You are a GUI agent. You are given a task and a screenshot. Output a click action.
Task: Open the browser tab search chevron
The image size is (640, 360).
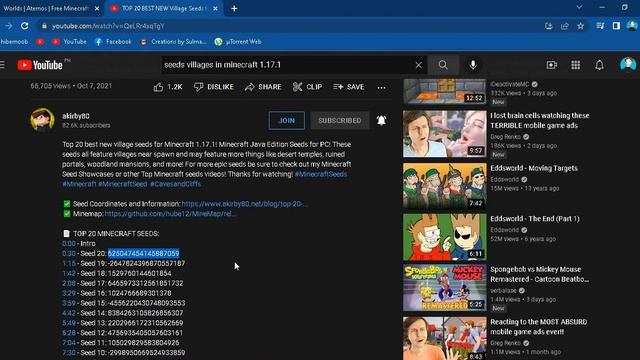click(x=579, y=7)
